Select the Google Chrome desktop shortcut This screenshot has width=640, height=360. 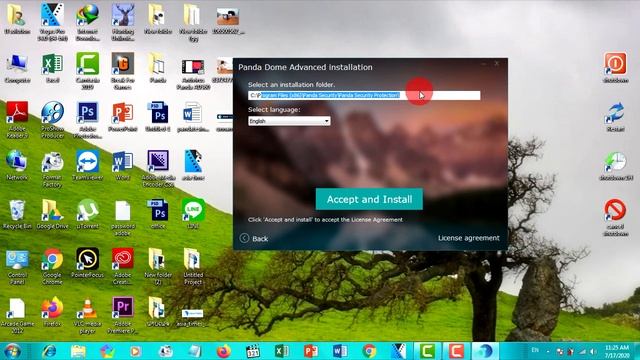click(52, 266)
